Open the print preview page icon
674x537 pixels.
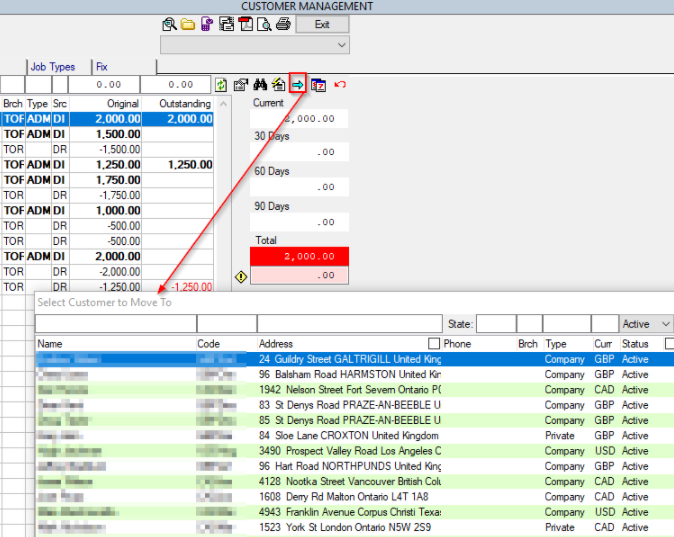[x=264, y=24]
